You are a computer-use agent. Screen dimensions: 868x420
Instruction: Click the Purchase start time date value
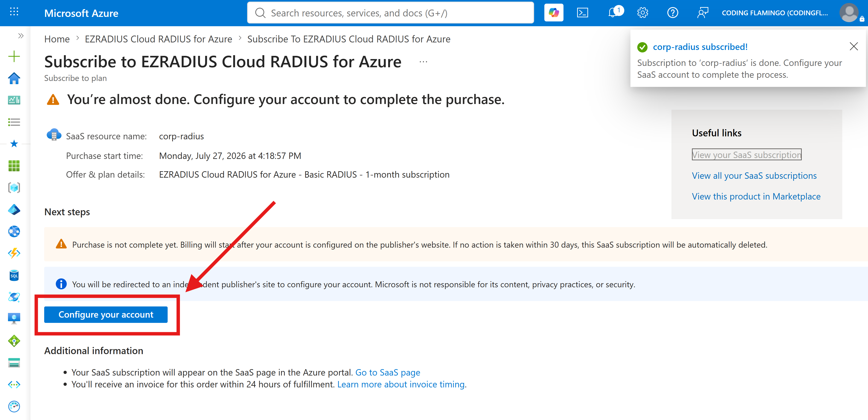230,156
